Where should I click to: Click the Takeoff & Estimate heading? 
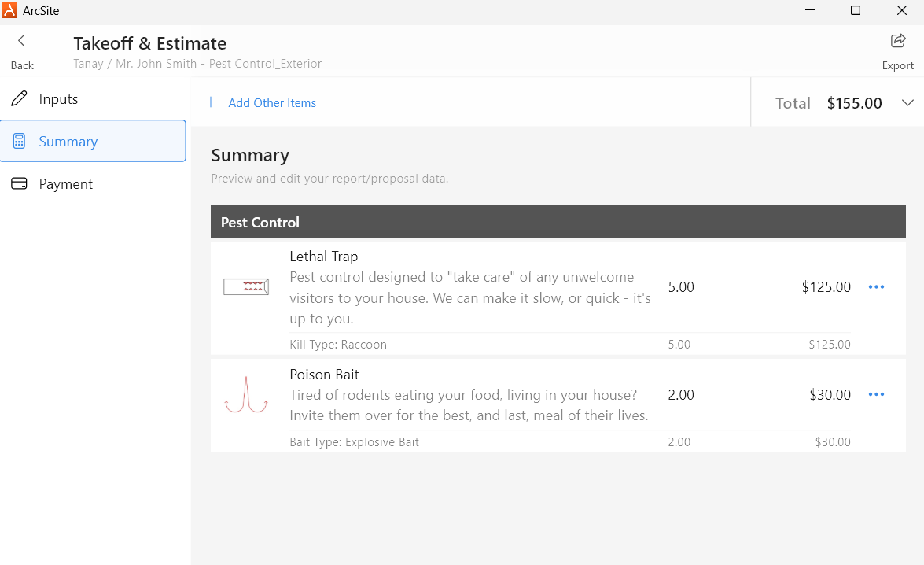tap(149, 43)
